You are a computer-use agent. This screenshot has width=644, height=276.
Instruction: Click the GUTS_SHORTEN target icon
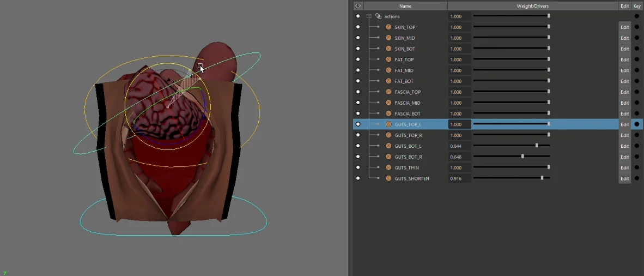coord(388,178)
